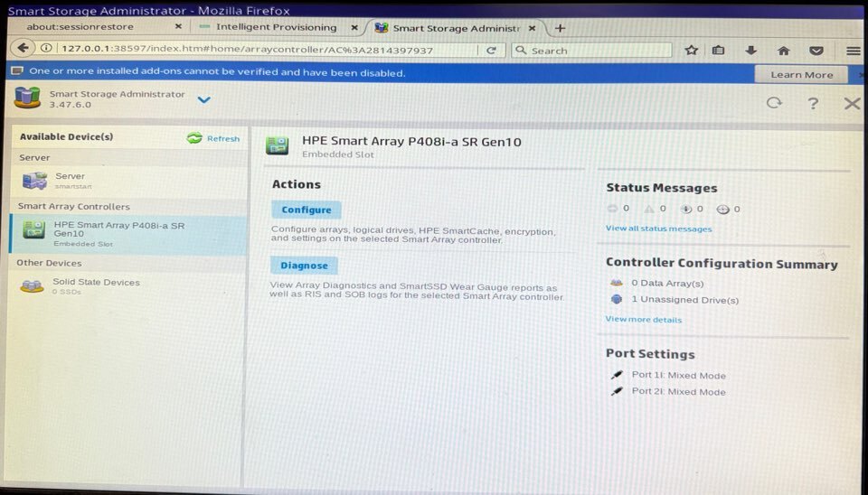Image resolution: width=868 pixels, height=495 pixels.
Task: Click the bookmark star icon
Action: click(x=691, y=51)
